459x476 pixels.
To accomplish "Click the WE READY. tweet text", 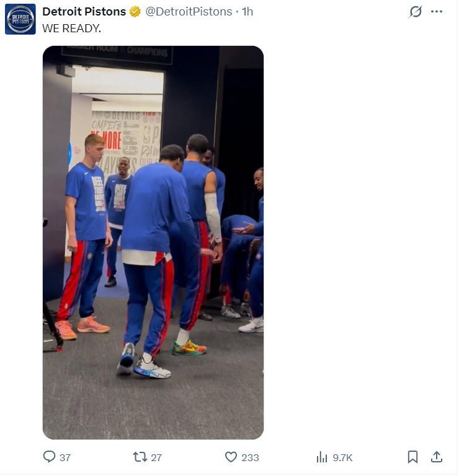I will 72,29.
